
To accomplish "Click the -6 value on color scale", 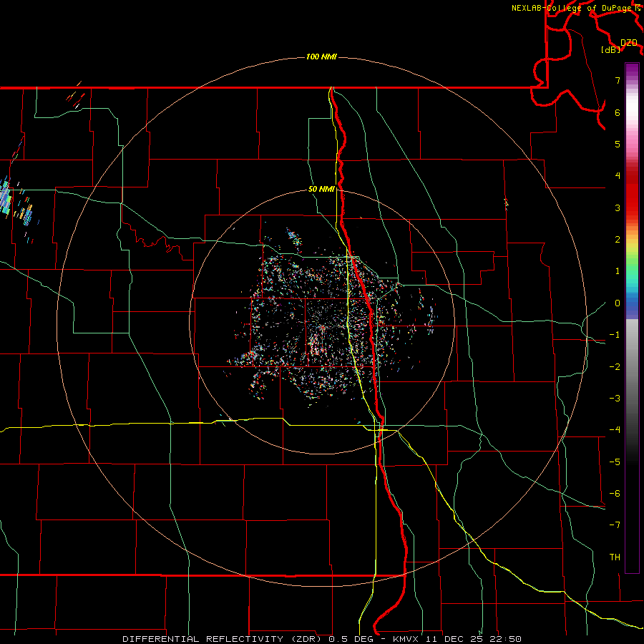I will coord(615,494).
